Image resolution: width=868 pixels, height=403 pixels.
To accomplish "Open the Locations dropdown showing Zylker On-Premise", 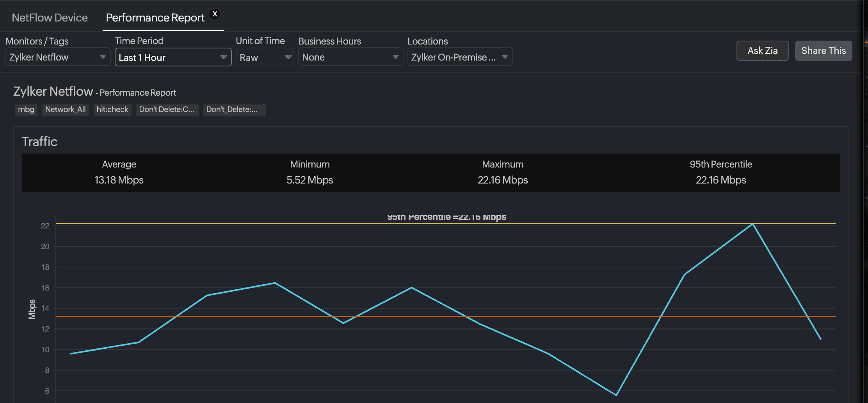I will coord(459,57).
